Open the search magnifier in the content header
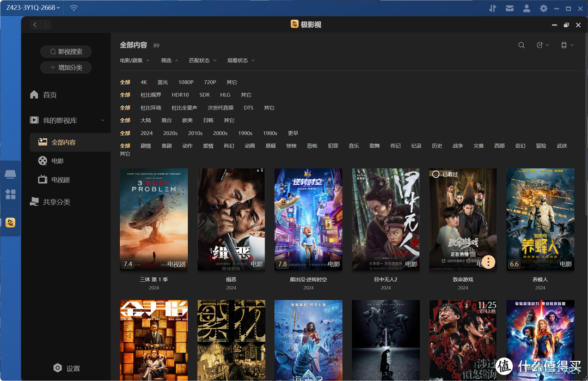This screenshot has height=381, width=588. [x=521, y=45]
